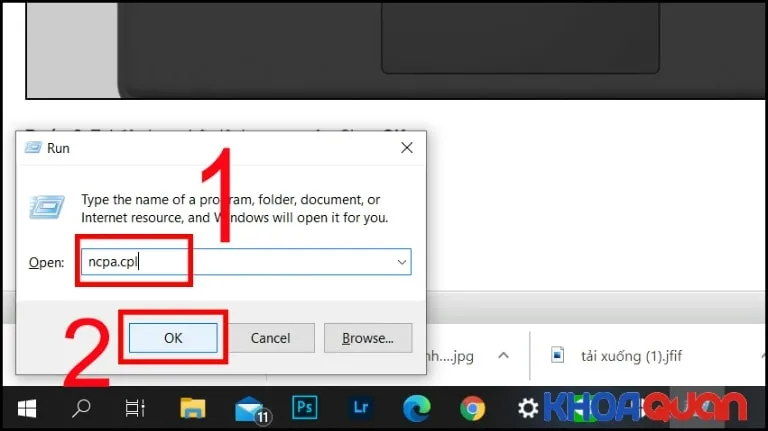The width and height of the screenshot is (768, 431).
Task: Cancel the Run dialog
Action: [270, 338]
